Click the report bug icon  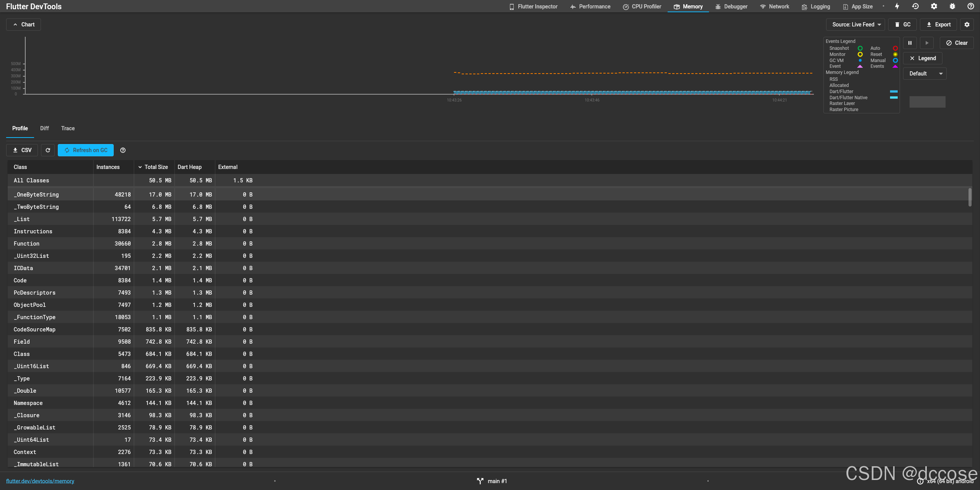[952, 7]
